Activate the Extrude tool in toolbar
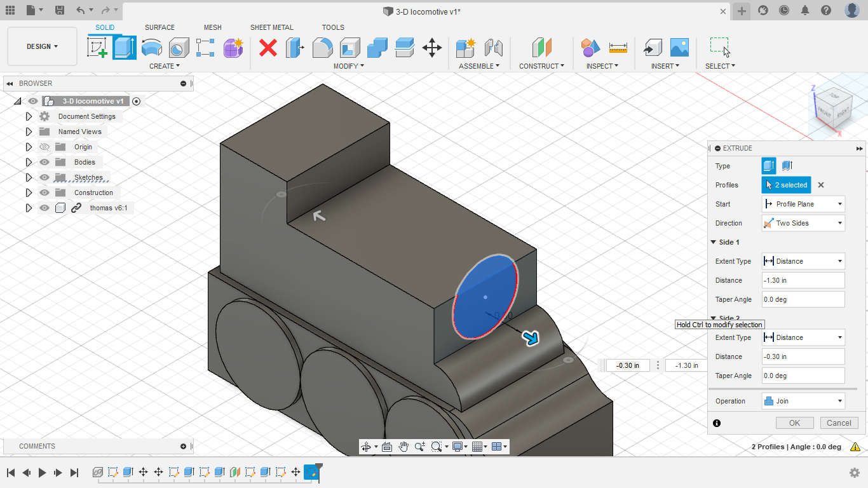Viewport: 868px width, 488px height. point(125,48)
